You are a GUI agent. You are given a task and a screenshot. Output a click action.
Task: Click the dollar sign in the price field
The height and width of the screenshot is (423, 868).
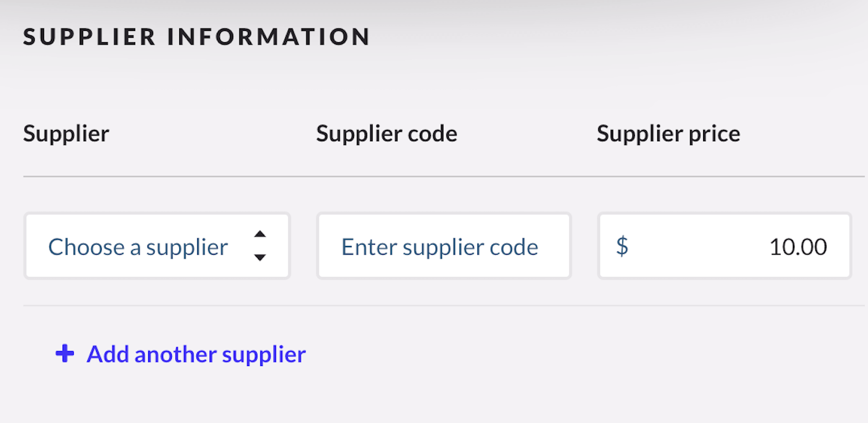622,246
